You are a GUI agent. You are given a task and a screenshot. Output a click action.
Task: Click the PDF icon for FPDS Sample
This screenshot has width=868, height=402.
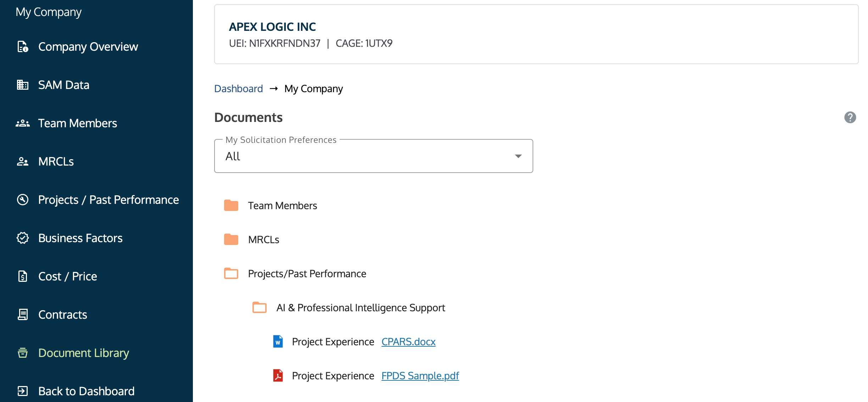click(x=278, y=376)
